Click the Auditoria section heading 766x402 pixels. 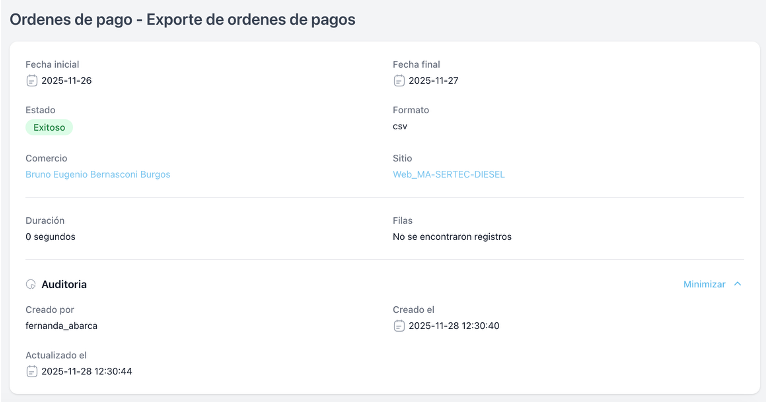click(64, 284)
